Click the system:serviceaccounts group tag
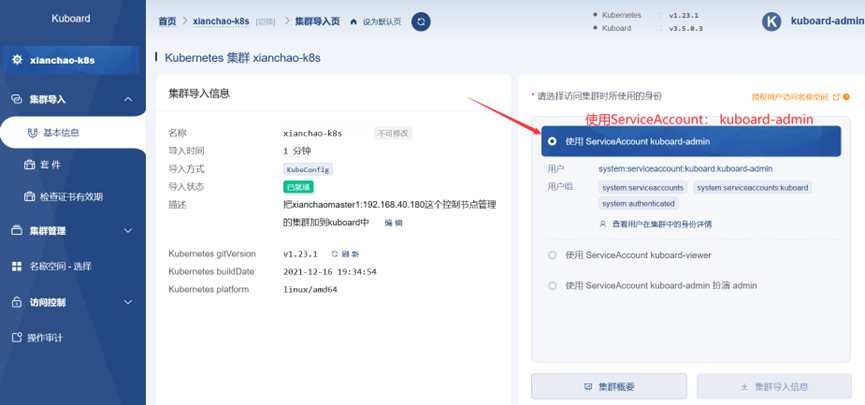The image size is (865, 405). (x=643, y=188)
